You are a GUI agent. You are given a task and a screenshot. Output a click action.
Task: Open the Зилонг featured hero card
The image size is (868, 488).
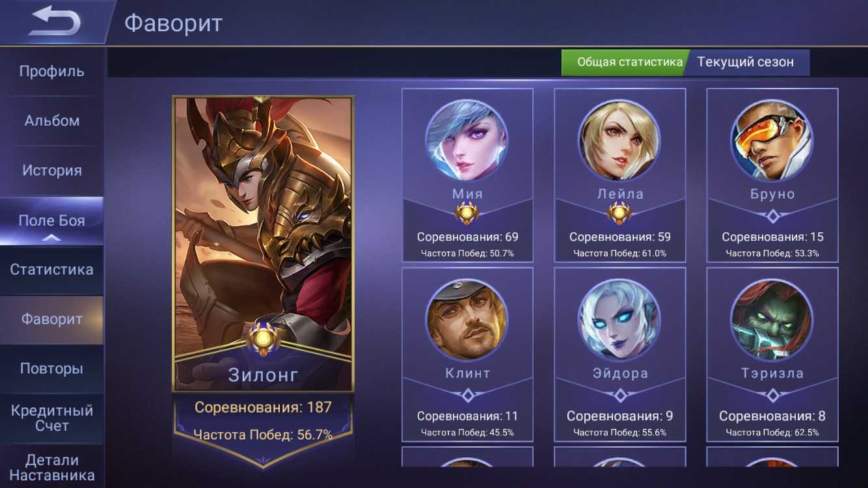point(263,244)
